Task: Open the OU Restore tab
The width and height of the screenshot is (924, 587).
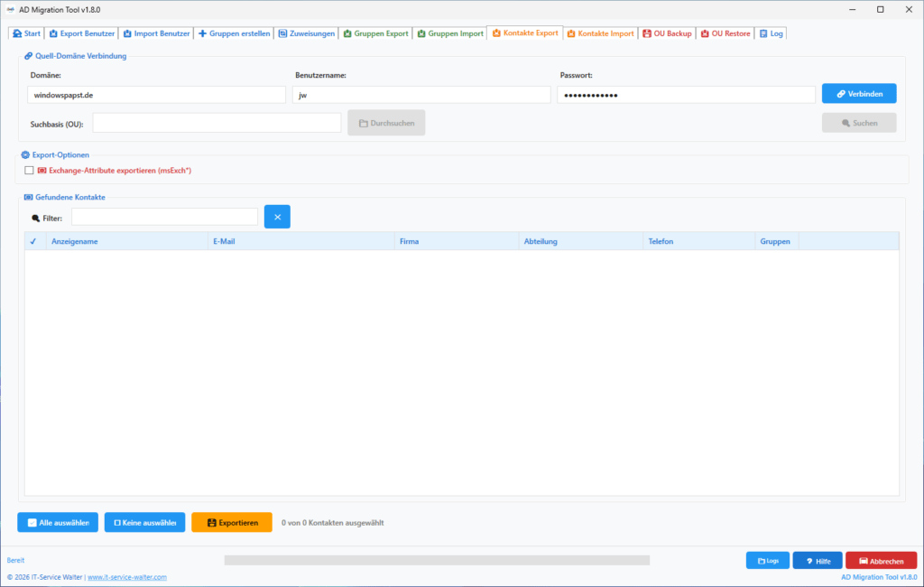Action: 725,33
